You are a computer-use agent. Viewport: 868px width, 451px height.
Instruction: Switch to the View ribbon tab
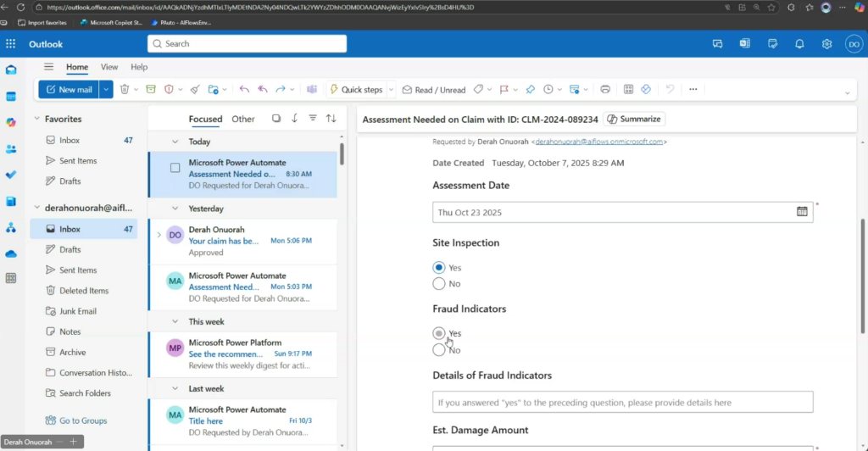click(109, 67)
